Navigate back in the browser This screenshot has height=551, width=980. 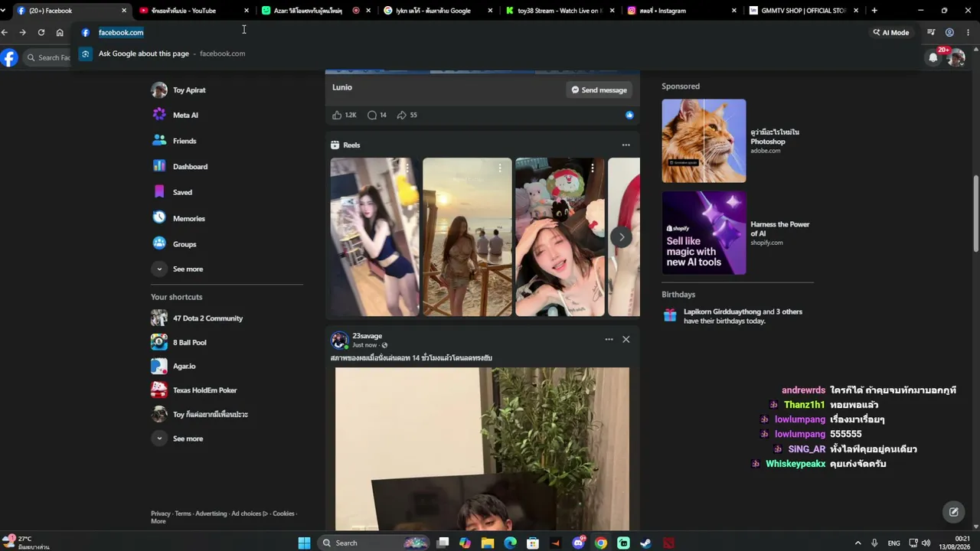coord(5,32)
